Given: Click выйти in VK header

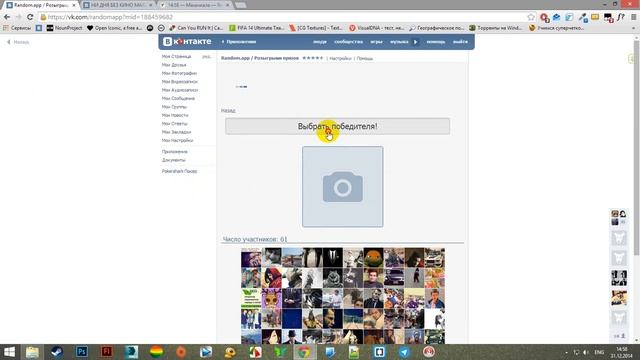Looking at the screenshot, I should point(460,42).
